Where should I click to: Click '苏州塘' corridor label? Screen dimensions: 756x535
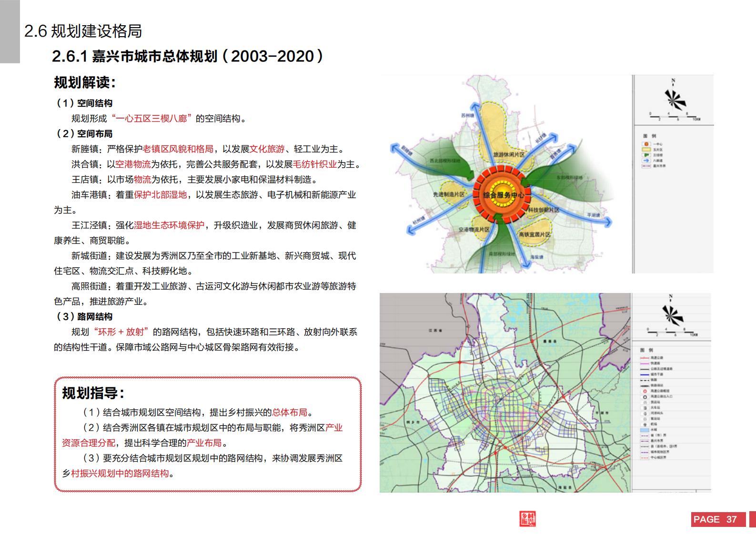coord(468,116)
